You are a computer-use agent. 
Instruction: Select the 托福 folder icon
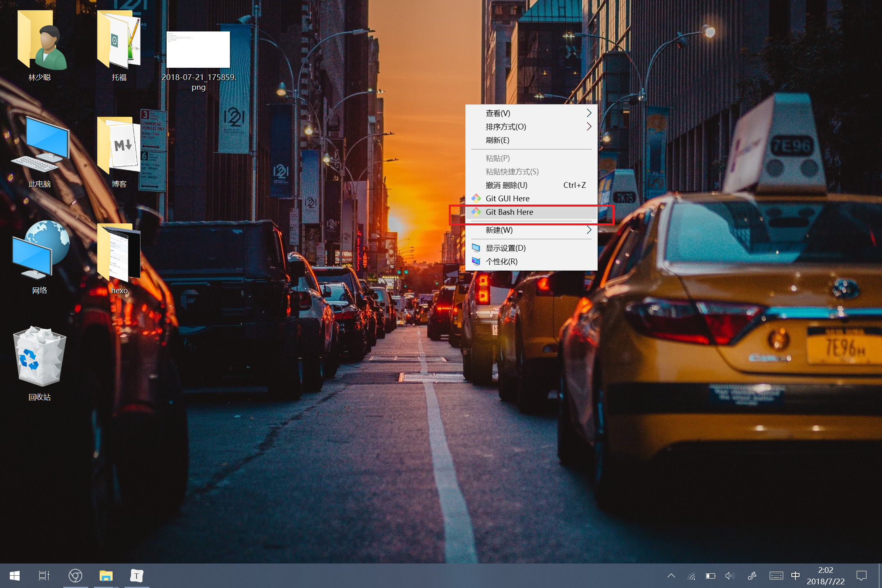(119, 40)
